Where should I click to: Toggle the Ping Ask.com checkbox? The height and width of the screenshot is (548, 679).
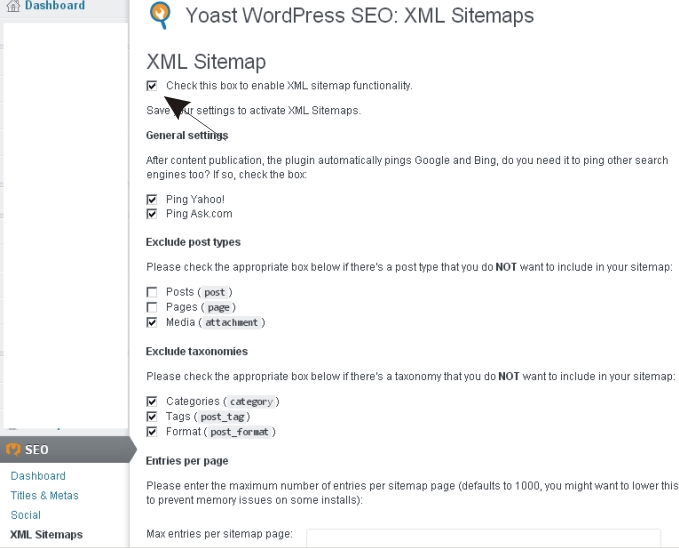[152, 214]
